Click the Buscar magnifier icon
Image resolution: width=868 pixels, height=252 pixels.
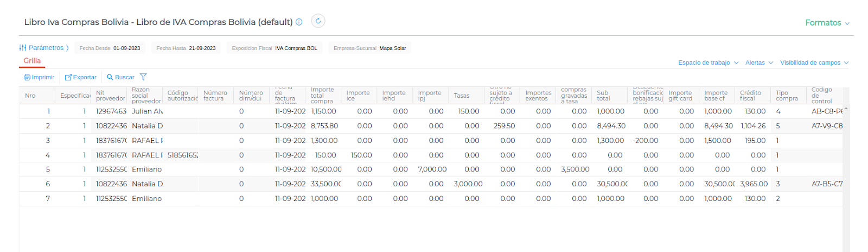click(x=110, y=78)
